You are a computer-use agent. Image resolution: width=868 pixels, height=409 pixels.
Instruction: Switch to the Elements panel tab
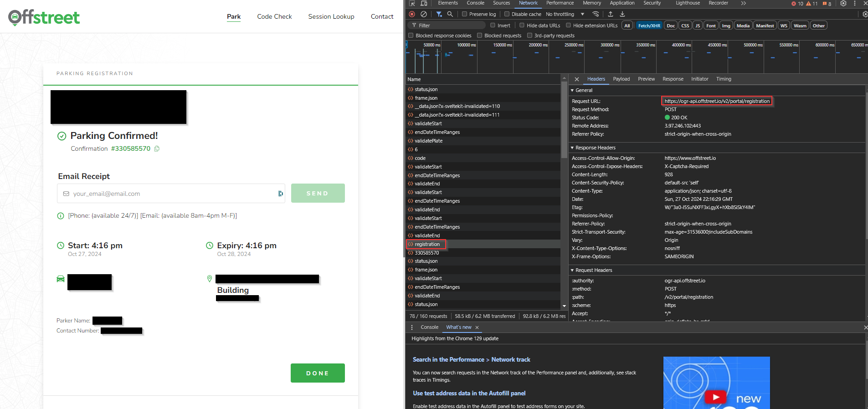(x=448, y=3)
